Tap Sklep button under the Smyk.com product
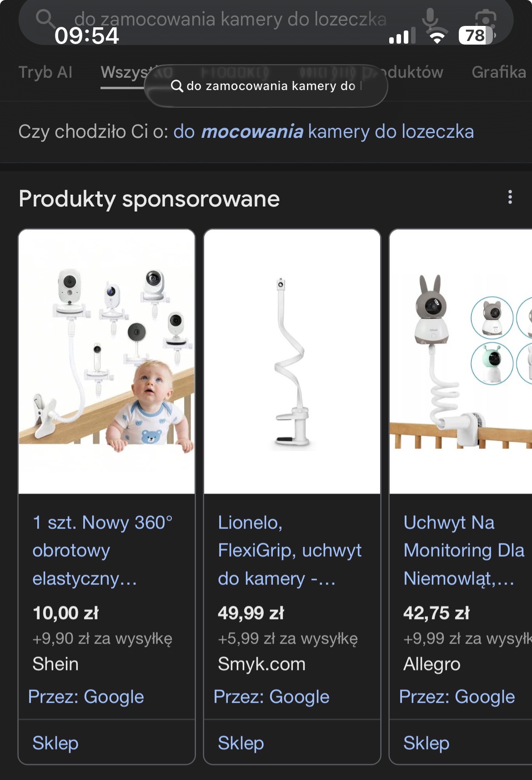532x780 pixels. tap(241, 743)
